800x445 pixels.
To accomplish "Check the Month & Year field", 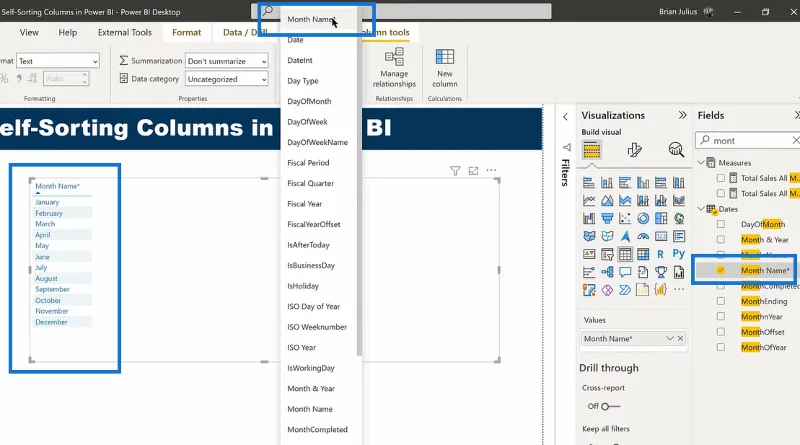I will [x=720, y=239].
